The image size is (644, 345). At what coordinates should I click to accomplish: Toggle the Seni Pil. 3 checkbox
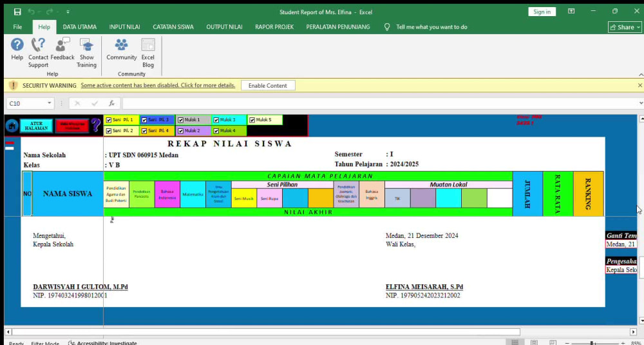click(144, 120)
